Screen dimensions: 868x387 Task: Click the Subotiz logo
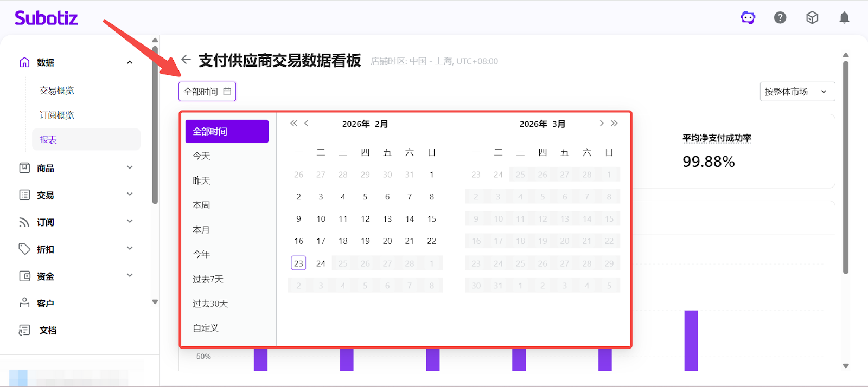[46, 18]
